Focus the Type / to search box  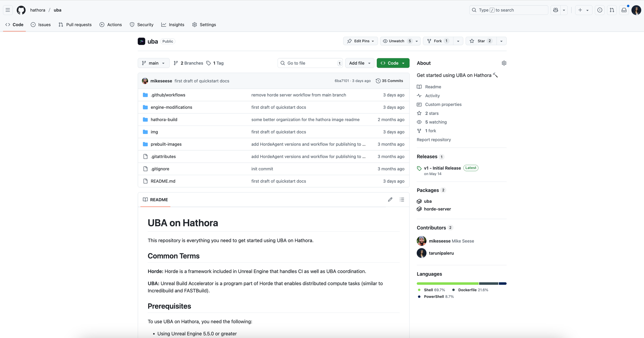click(509, 10)
